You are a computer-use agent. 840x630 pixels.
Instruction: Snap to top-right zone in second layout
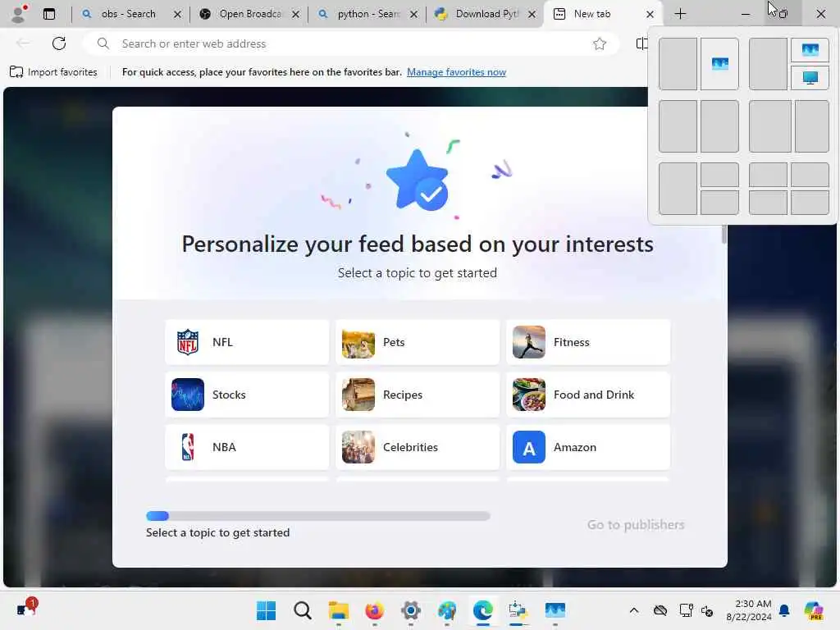[810, 50]
